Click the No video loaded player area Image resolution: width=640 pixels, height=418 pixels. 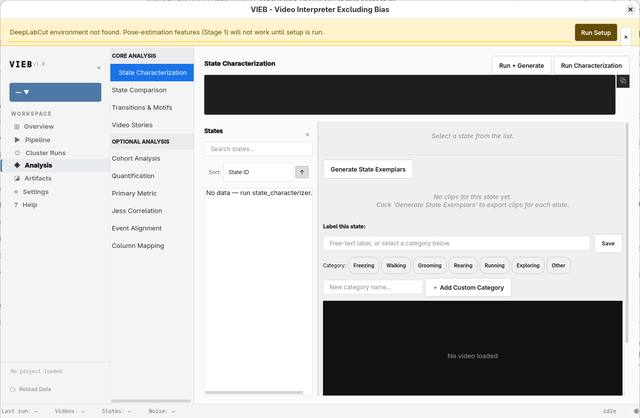coord(472,348)
